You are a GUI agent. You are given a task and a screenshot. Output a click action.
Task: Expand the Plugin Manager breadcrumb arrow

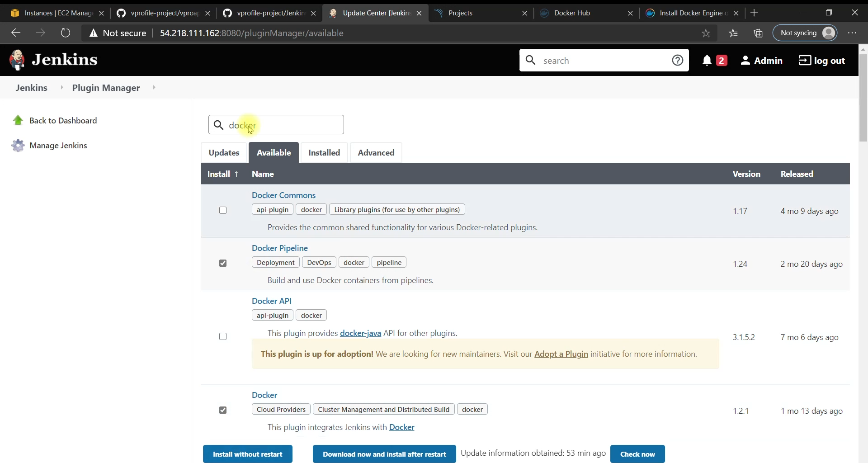(x=154, y=87)
